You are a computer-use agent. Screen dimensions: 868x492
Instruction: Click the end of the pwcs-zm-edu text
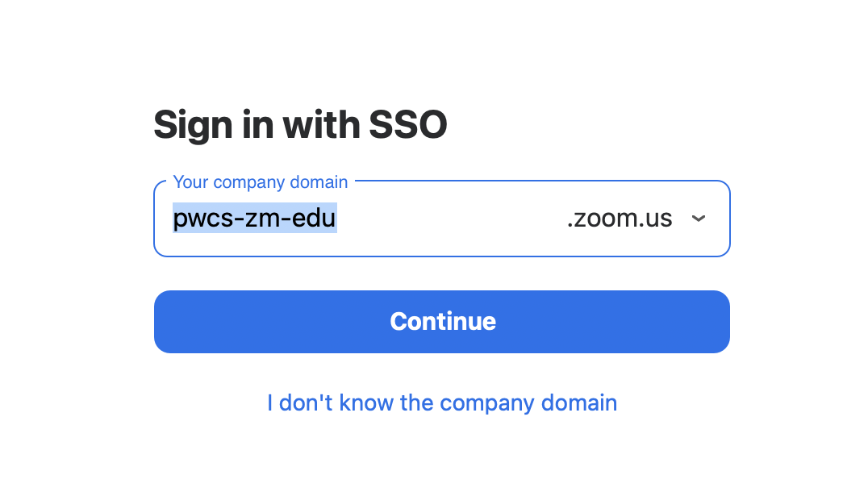click(336, 219)
